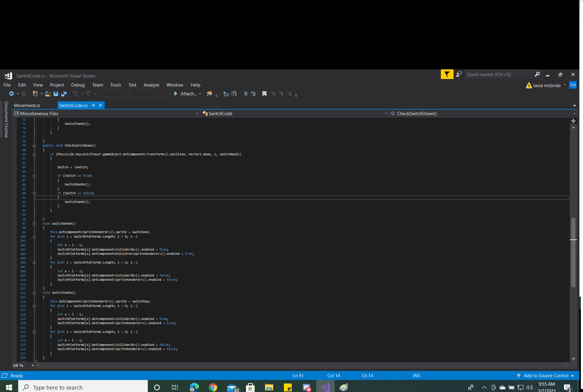Expand the CheckSwitchDown member dropdown
The width and height of the screenshot is (583, 392).
(574, 114)
